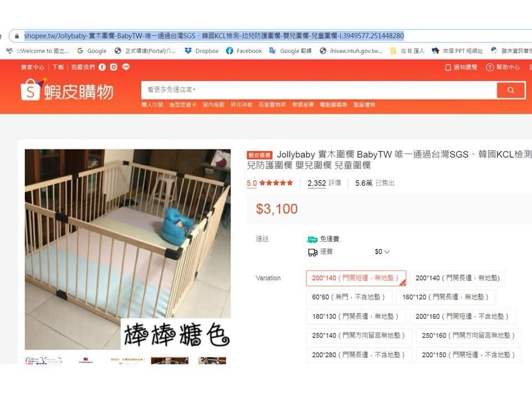Image resolution: width=532 pixels, height=398 pixels.
Task: Open Shopee LINE icon in header
Action: (x=126, y=67)
